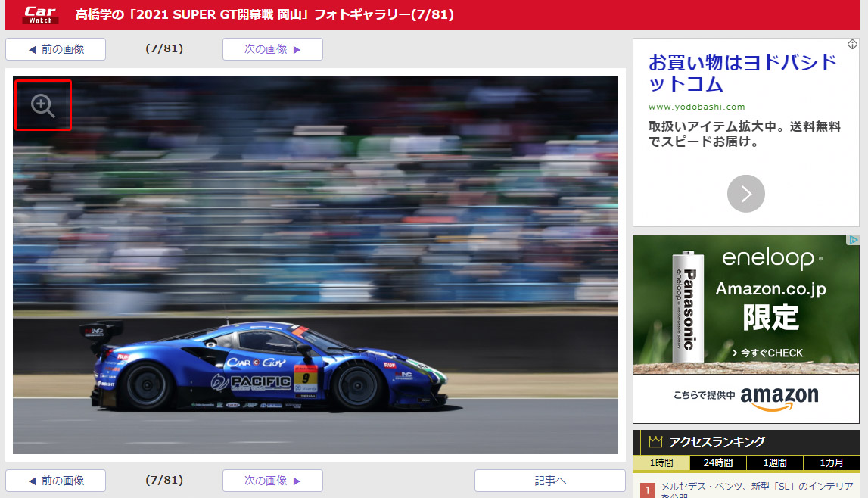Open ranking article メルセデス・ベンツ、新型「SL」
Viewport: 868px width, 498px height.
click(x=757, y=490)
